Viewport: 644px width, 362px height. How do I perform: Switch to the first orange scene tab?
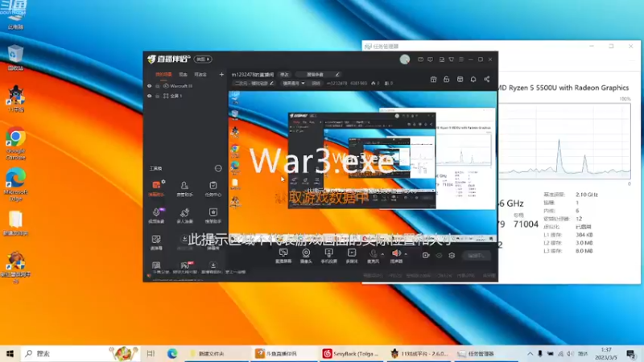pyautogui.click(x=163, y=75)
